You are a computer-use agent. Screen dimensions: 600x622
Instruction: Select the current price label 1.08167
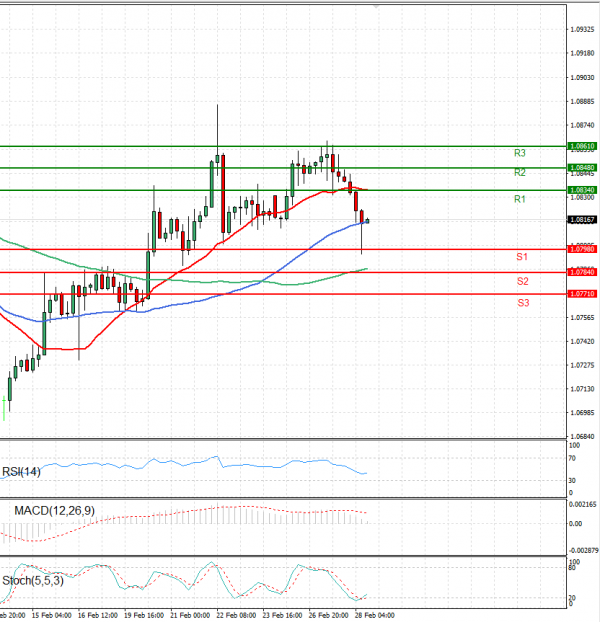582,220
